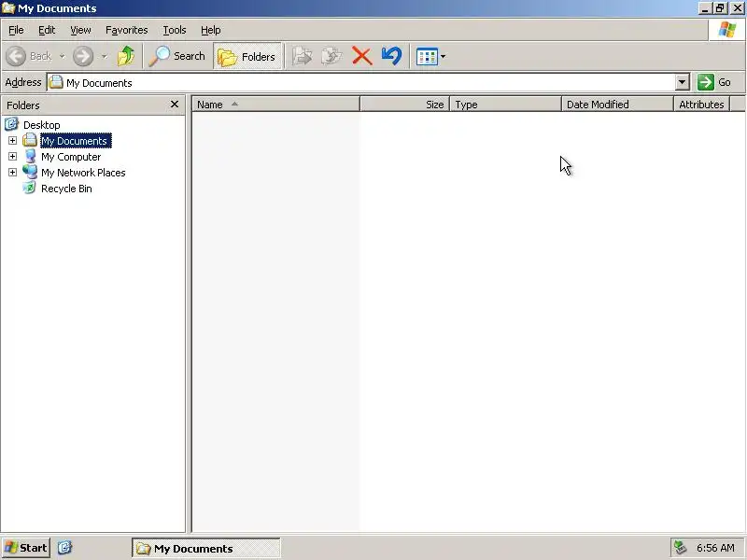The height and width of the screenshot is (560, 747).
Task: Click the My Computer tree icon
Action: (30, 156)
